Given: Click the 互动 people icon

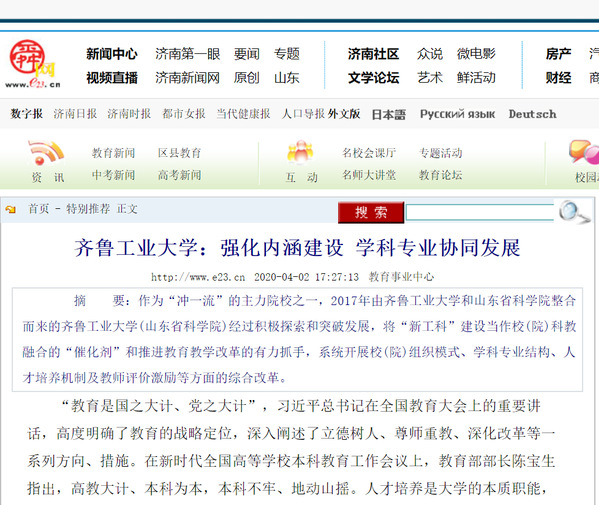Looking at the screenshot, I should coord(300,151).
